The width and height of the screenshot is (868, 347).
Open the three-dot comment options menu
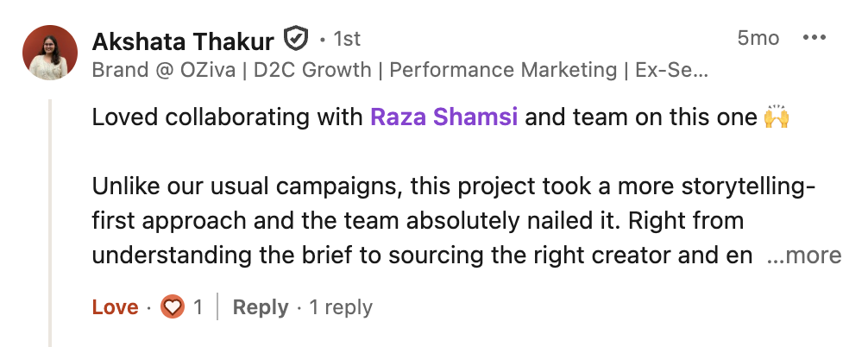click(x=815, y=39)
